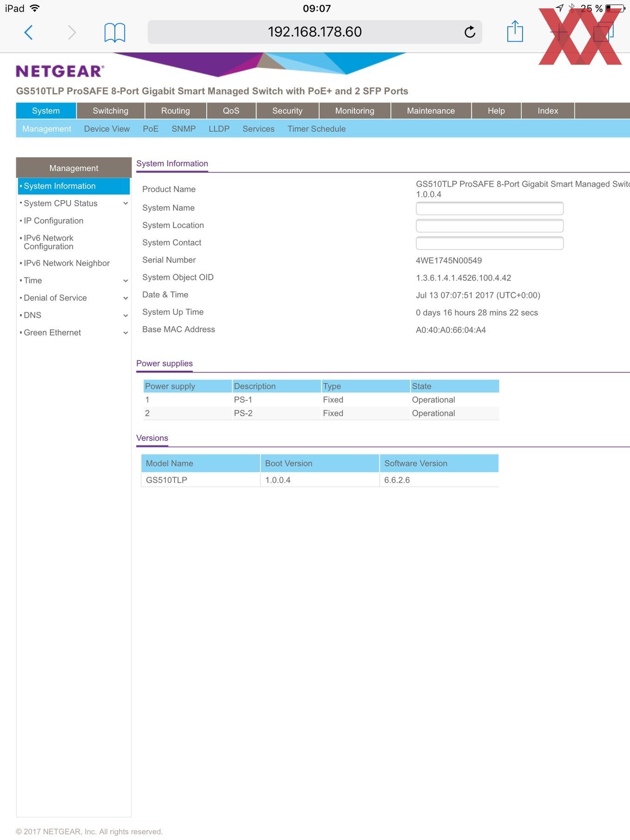Image resolution: width=630 pixels, height=840 pixels.
Task: Select System Information in the sidebar
Action: (x=74, y=186)
